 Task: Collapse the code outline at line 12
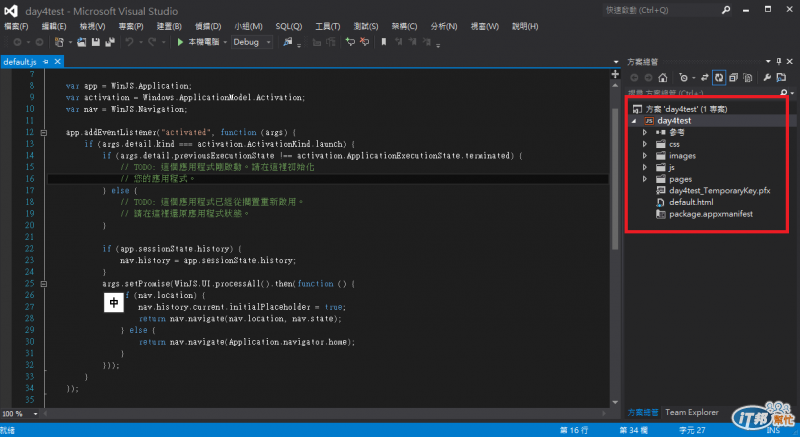43,133
